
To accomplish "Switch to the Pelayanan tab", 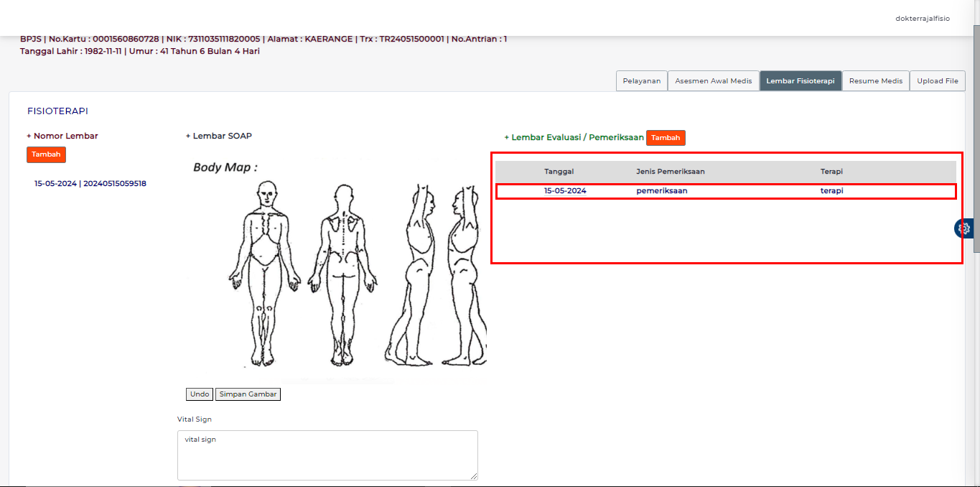I will point(641,81).
